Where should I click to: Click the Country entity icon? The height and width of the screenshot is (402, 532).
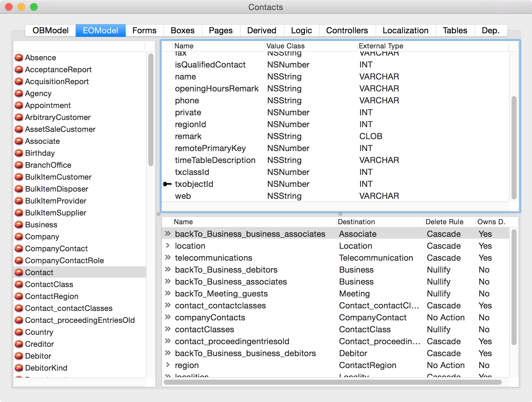(x=19, y=332)
